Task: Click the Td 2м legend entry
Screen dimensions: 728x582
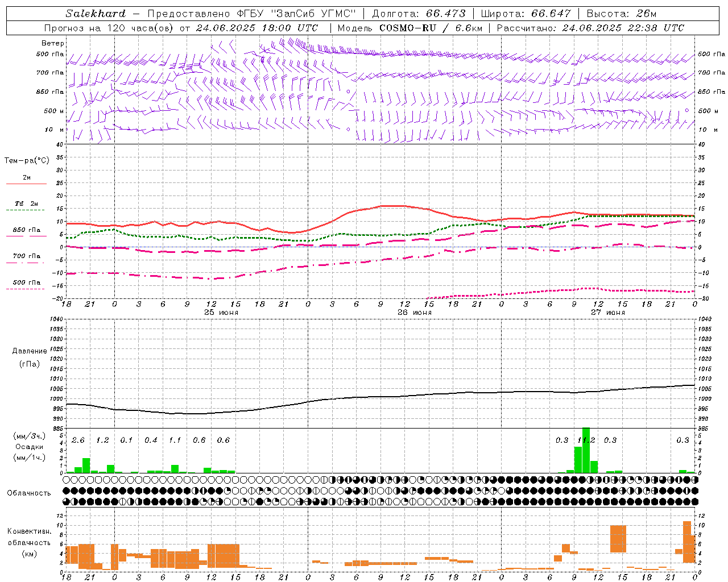Action: tap(26, 203)
